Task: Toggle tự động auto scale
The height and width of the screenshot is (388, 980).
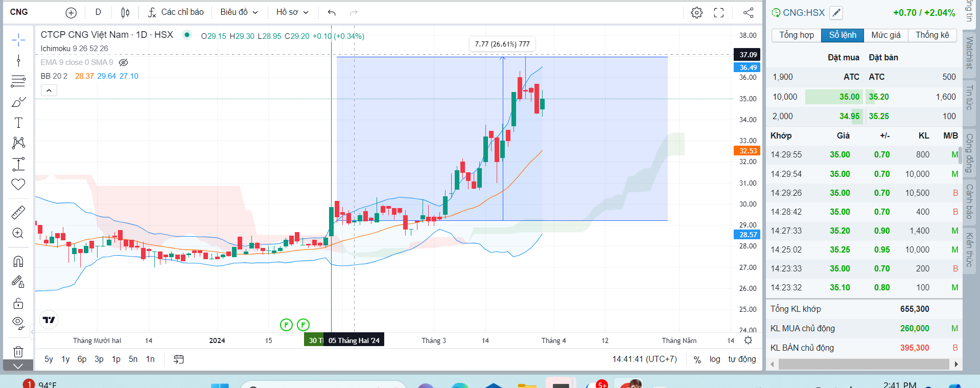Action: point(742,359)
